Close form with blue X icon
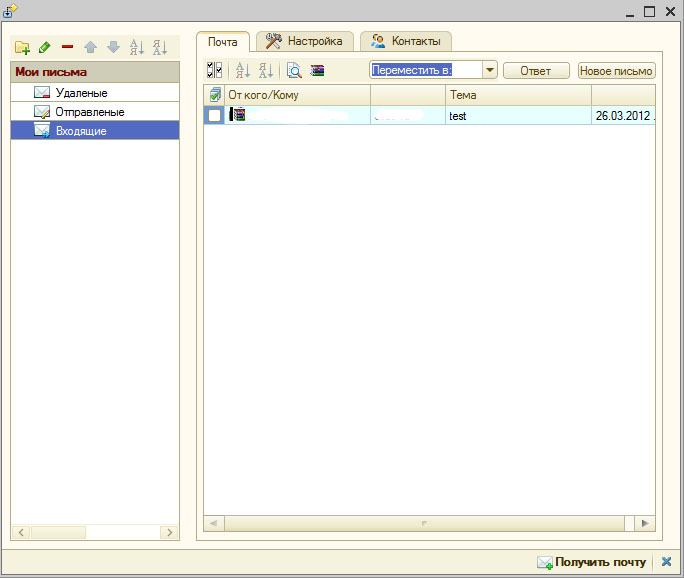Screen dimensions: 684x578 pyautogui.click(x=666, y=562)
